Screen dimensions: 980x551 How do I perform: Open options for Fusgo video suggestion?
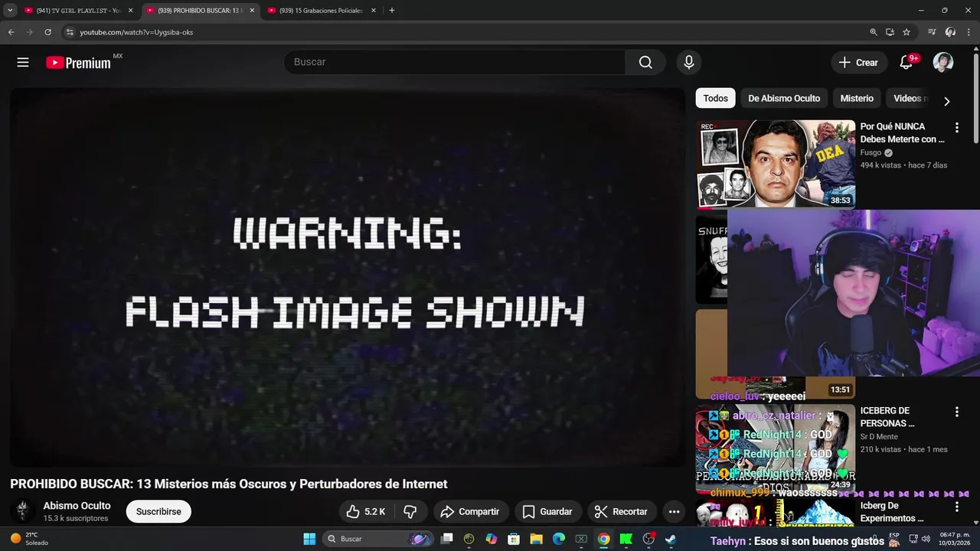coord(956,128)
